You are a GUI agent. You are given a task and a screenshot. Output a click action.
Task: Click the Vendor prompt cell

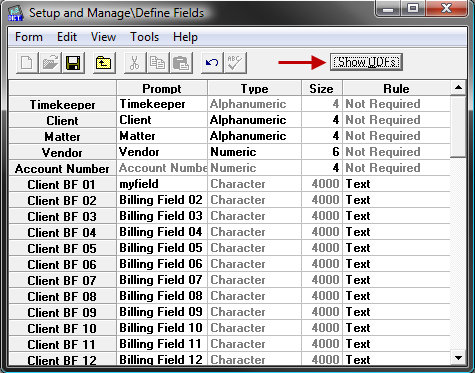click(x=162, y=152)
